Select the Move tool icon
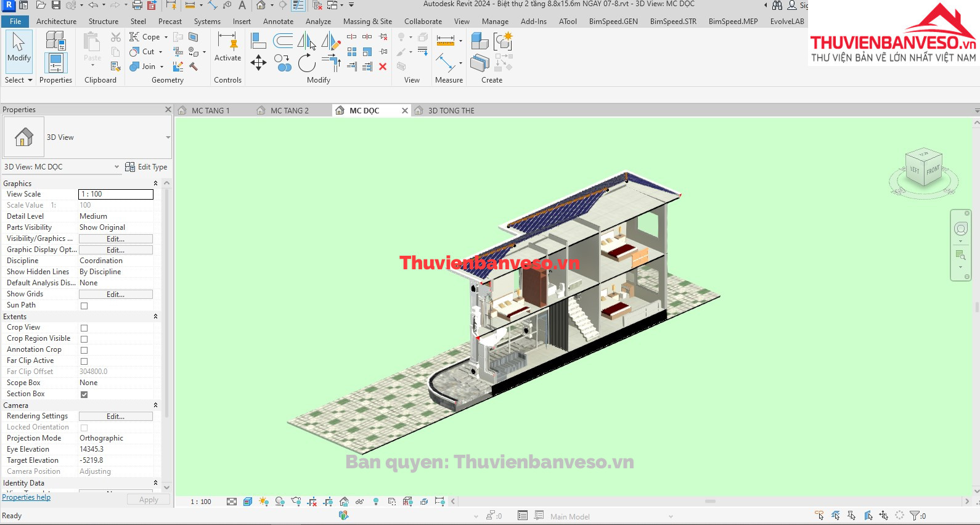 click(x=258, y=62)
